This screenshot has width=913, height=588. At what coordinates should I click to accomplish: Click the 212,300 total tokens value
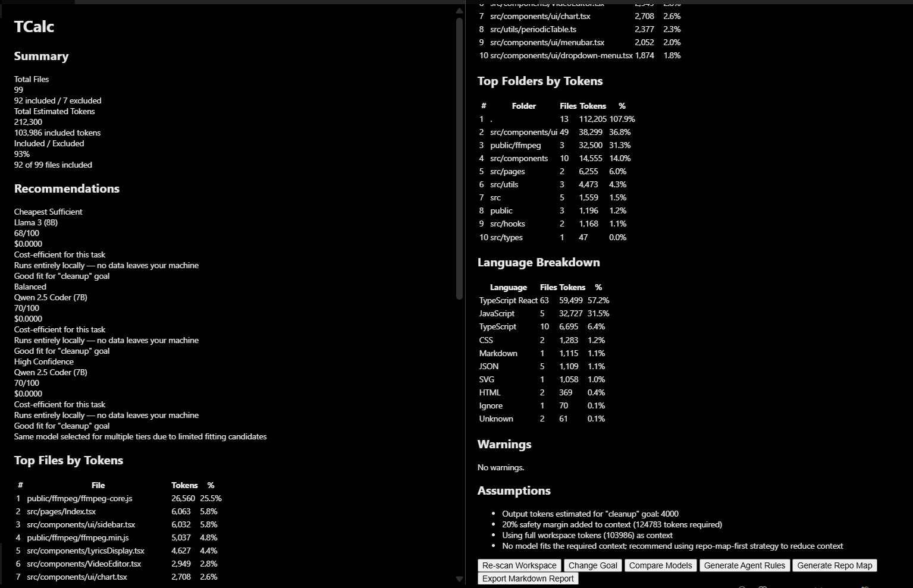point(28,122)
